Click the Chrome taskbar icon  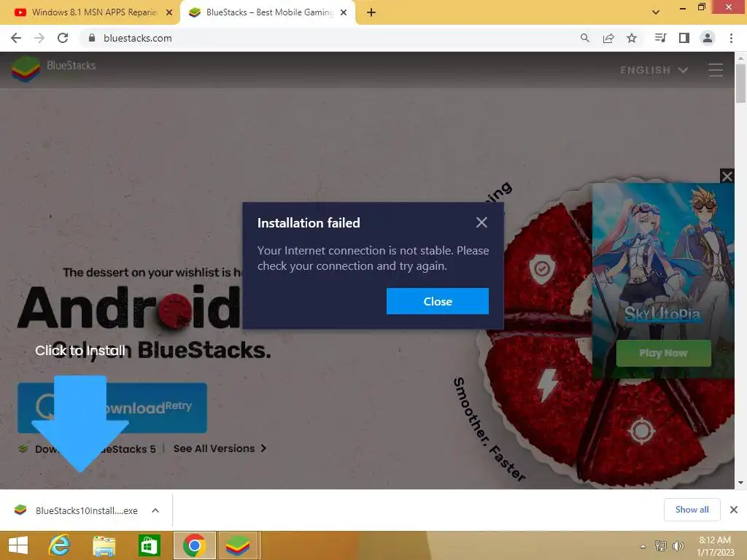pyautogui.click(x=194, y=545)
